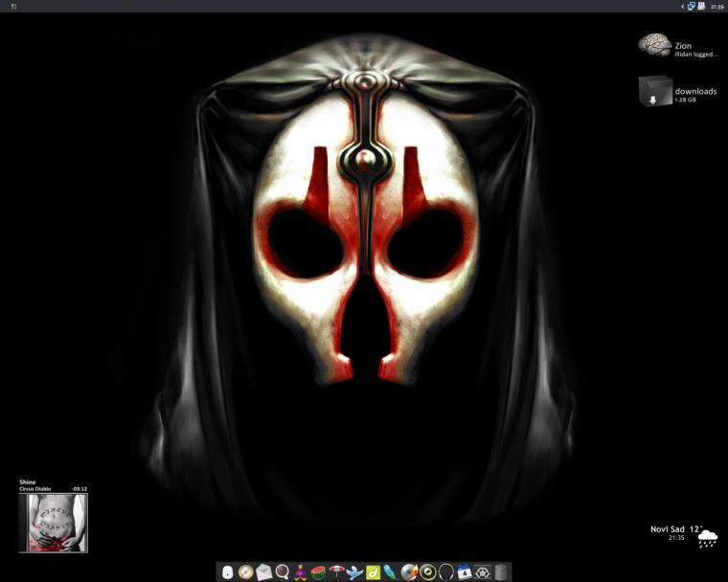The width and height of the screenshot is (728, 582).
Task: Click the 21:39 panel clock
Action: 717,7
